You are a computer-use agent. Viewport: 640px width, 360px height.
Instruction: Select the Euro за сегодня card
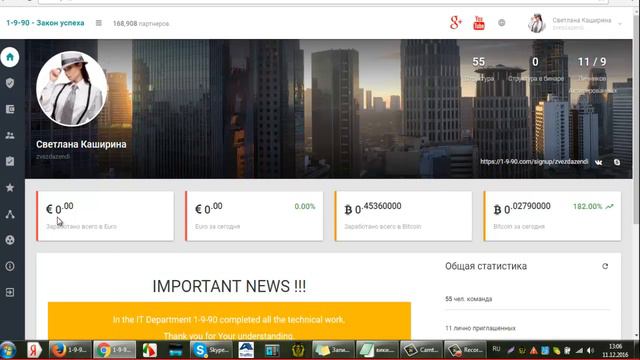[x=254, y=216]
